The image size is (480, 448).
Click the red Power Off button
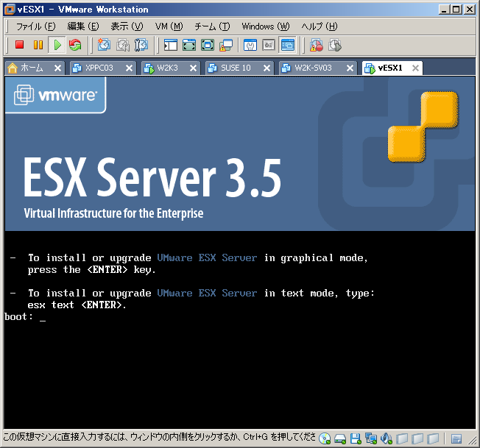coord(20,45)
